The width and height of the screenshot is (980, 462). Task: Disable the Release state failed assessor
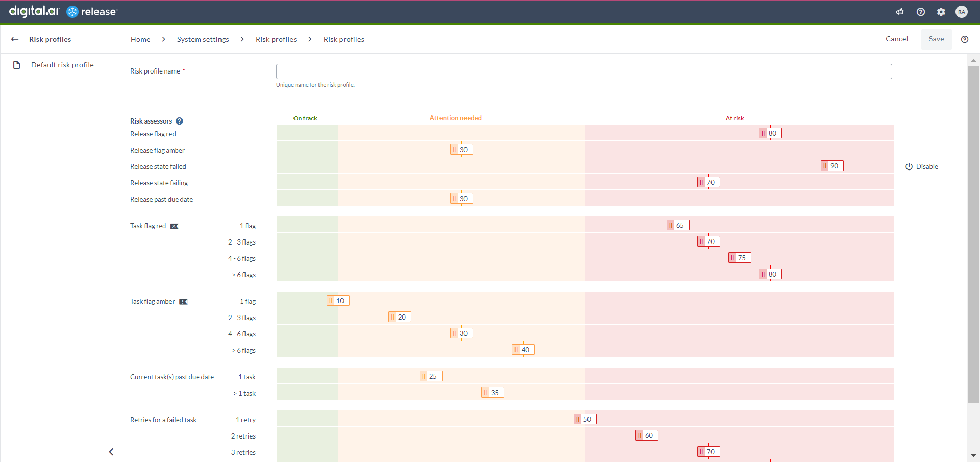(x=922, y=166)
